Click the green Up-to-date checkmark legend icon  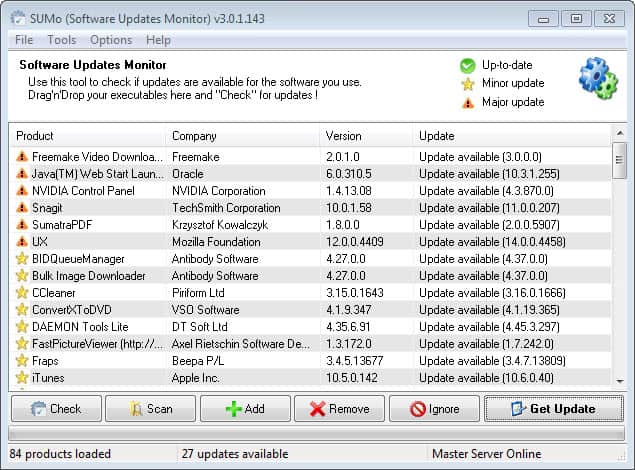point(468,66)
